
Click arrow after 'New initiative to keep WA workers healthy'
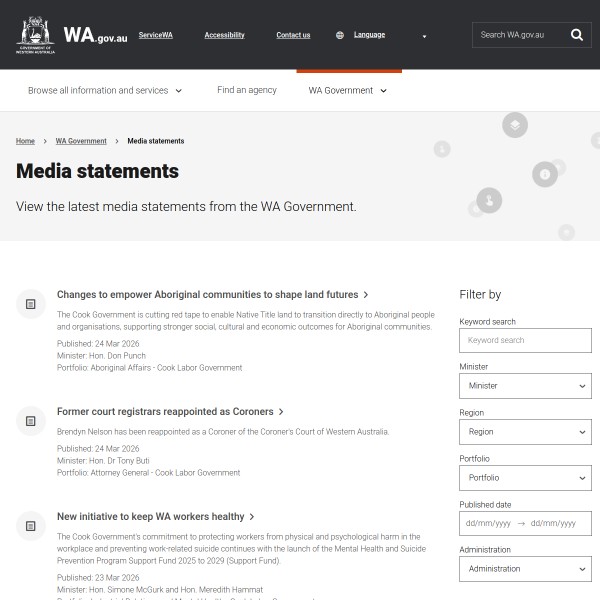pos(252,517)
